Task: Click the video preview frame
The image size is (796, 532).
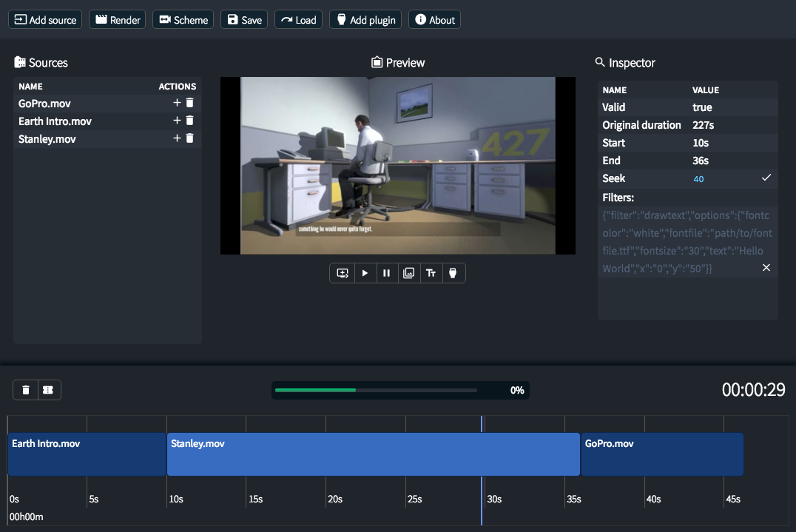Action: [398, 166]
